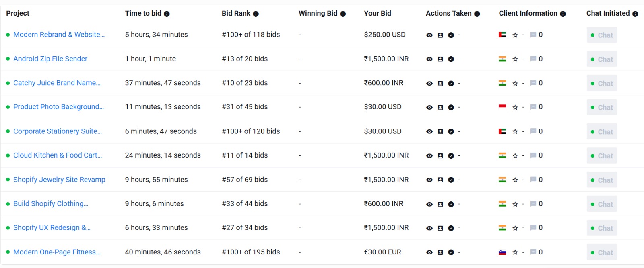Click UAE flag in Modern Rebrand row
Viewport: 644px width, 268px height.
pos(502,35)
